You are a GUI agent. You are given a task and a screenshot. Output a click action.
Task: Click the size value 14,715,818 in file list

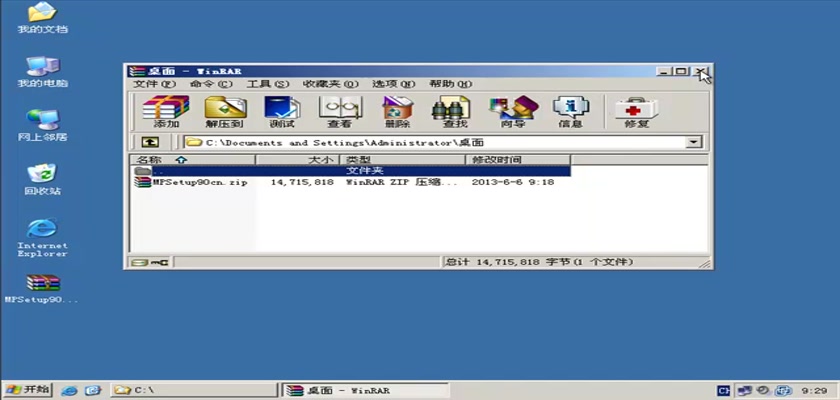302,182
